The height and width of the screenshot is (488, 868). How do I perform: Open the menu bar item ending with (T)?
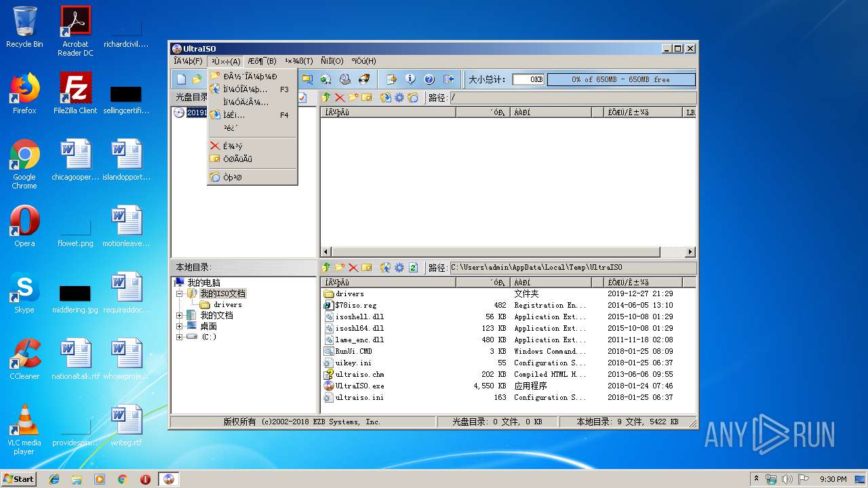point(298,61)
